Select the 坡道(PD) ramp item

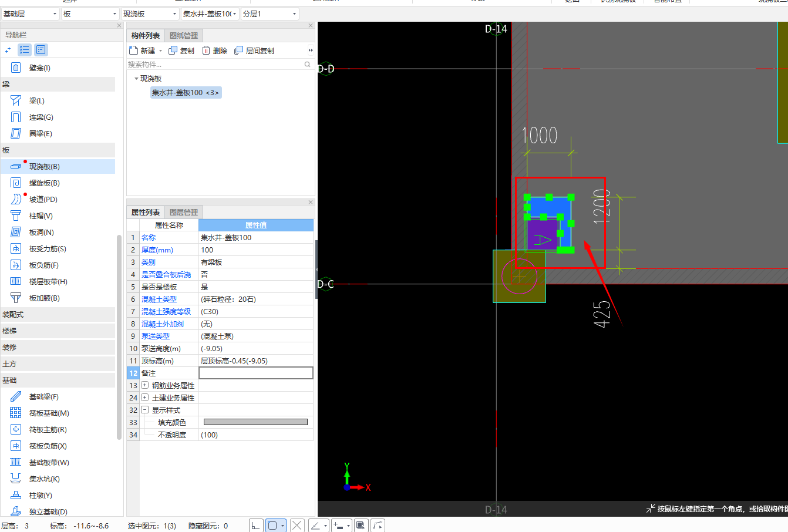58,200
